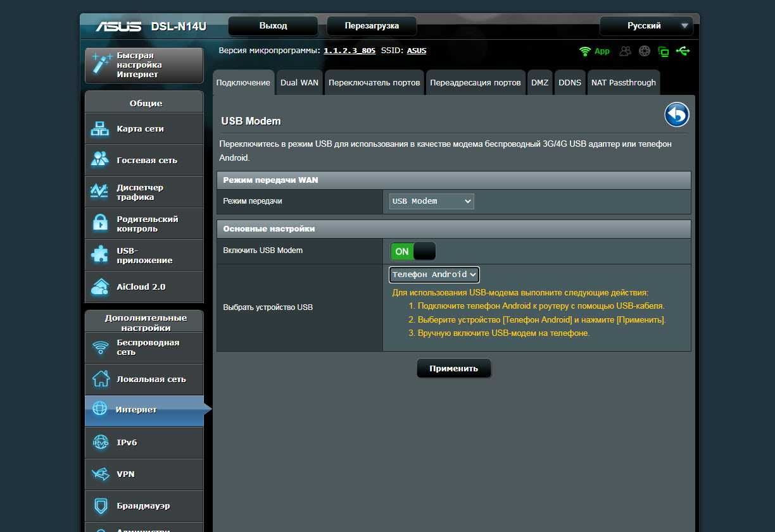
Task: Click the Применить apply button
Action: 453,368
